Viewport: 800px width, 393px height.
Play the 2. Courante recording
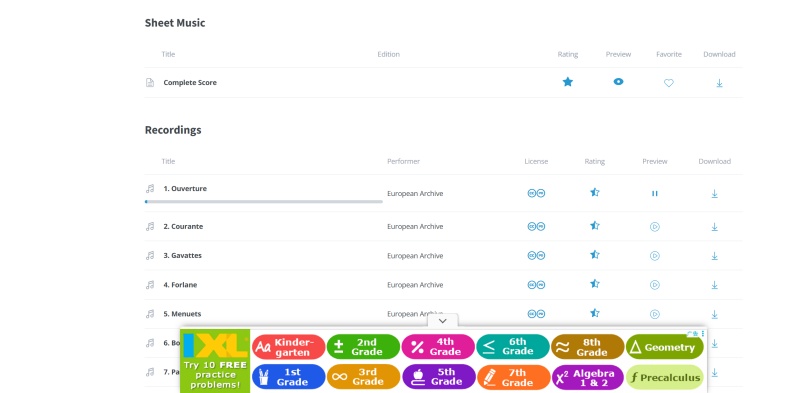[x=655, y=227]
